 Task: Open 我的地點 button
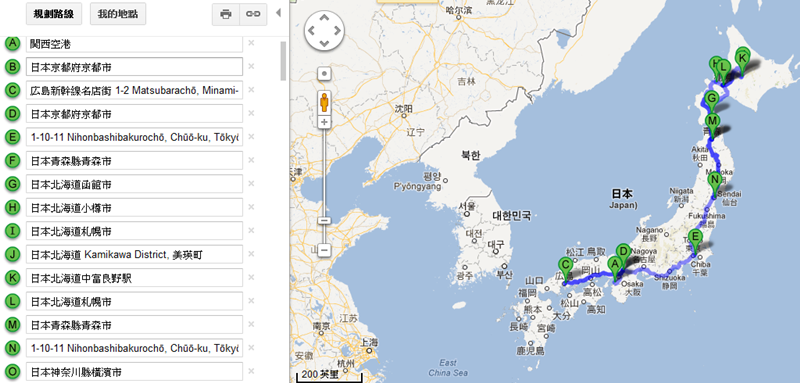pos(118,14)
